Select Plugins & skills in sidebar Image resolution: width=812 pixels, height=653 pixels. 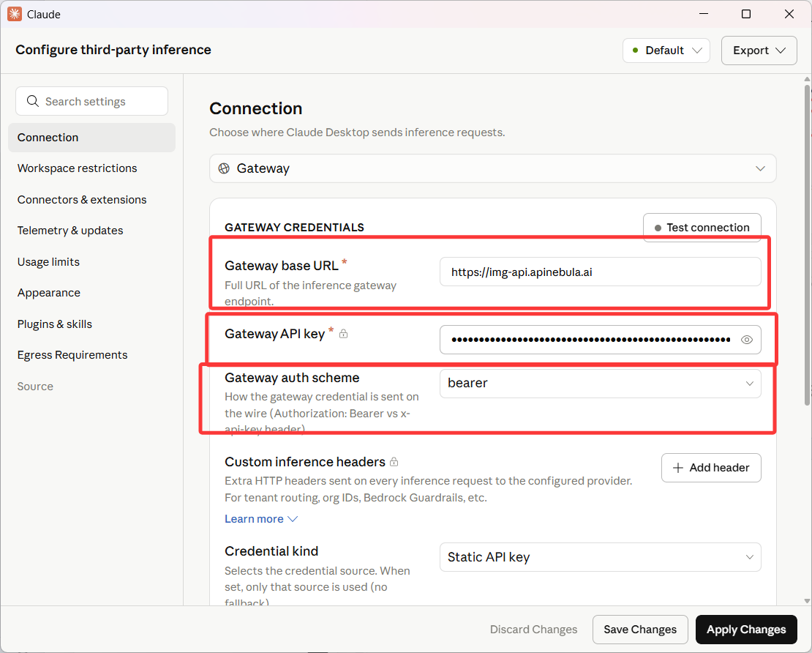click(55, 324)
